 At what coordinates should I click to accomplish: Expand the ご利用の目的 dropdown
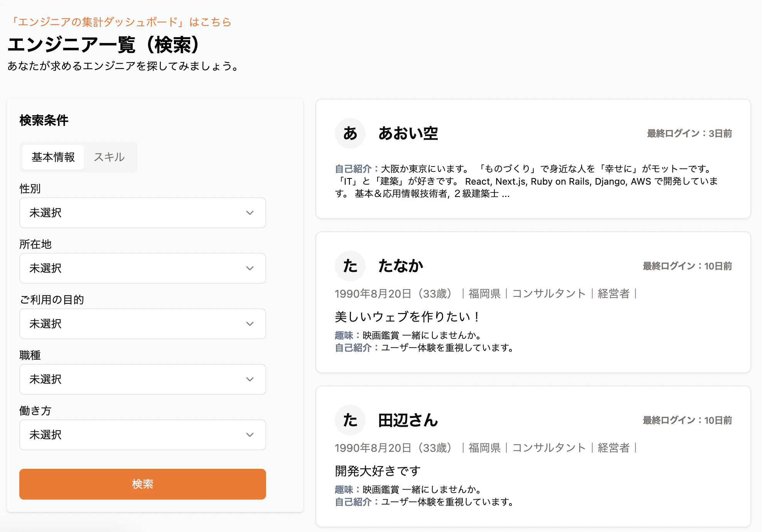[x=143, y=324]
